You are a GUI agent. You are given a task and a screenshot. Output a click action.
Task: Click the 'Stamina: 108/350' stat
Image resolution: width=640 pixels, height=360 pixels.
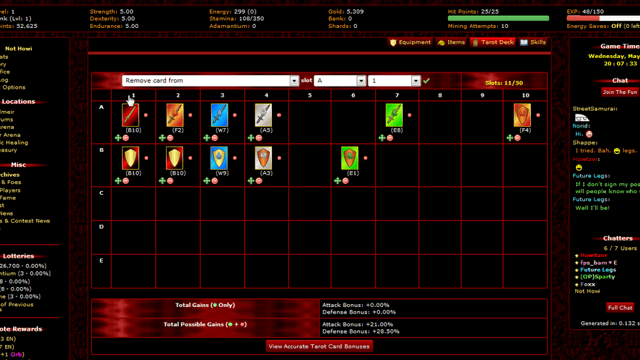(237, 19)
